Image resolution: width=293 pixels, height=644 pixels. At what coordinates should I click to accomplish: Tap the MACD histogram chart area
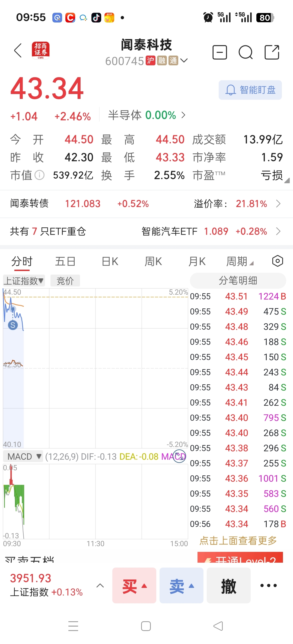(x=95, y=501)
